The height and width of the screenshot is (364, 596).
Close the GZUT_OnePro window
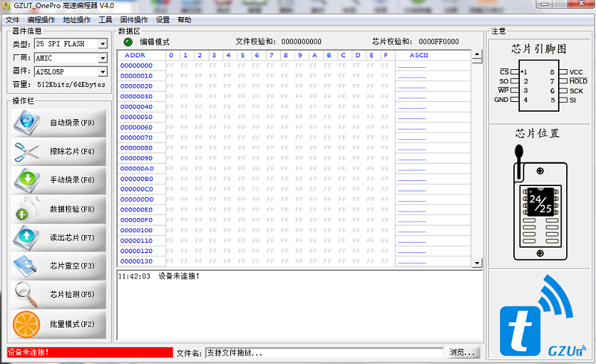click(581, 4)
